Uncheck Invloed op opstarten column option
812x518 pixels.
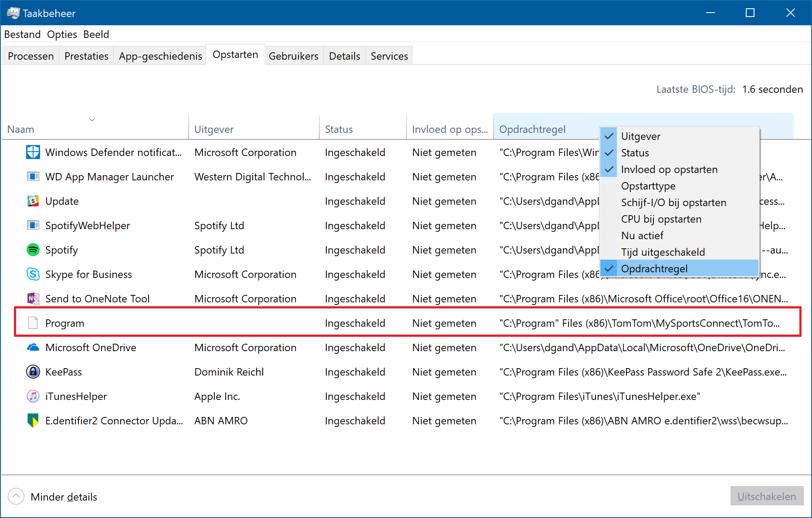coord(679,169)
